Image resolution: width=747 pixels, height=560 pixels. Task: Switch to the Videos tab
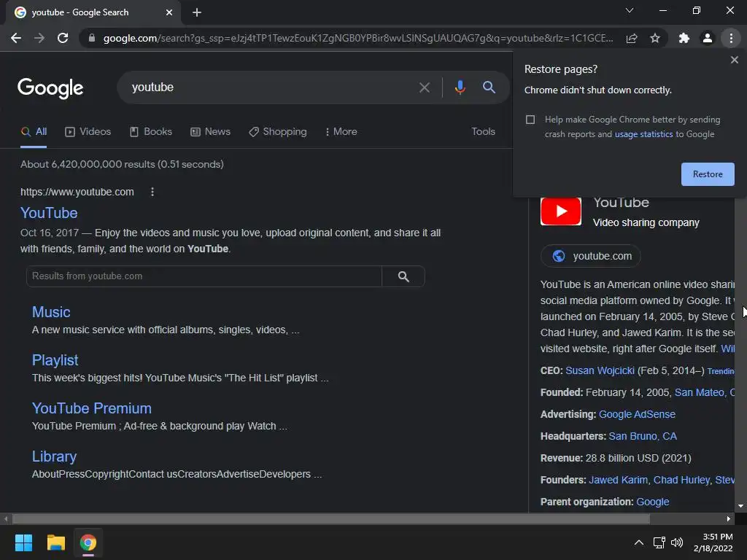coord(88,132)
